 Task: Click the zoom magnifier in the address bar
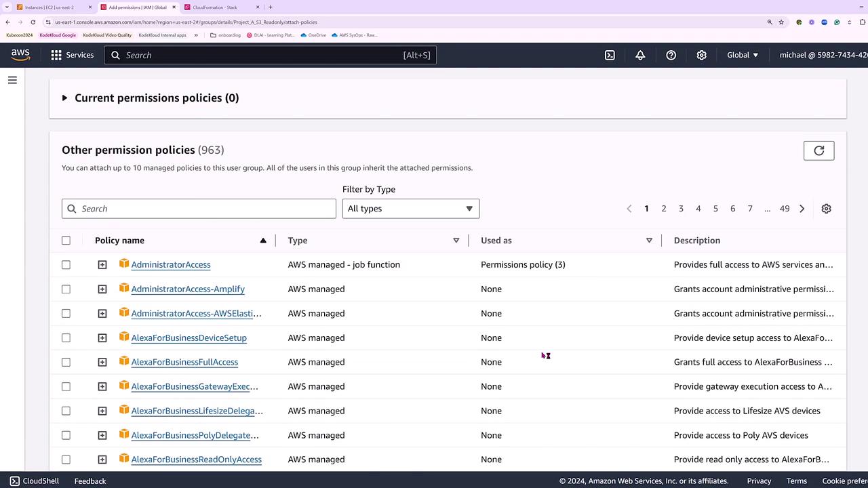(x=770, y=22)
